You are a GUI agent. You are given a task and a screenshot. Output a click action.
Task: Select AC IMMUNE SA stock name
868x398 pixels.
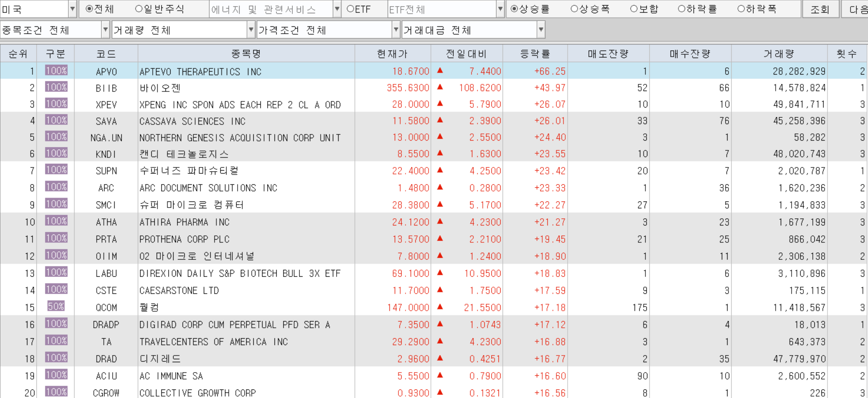pos(171,376)
